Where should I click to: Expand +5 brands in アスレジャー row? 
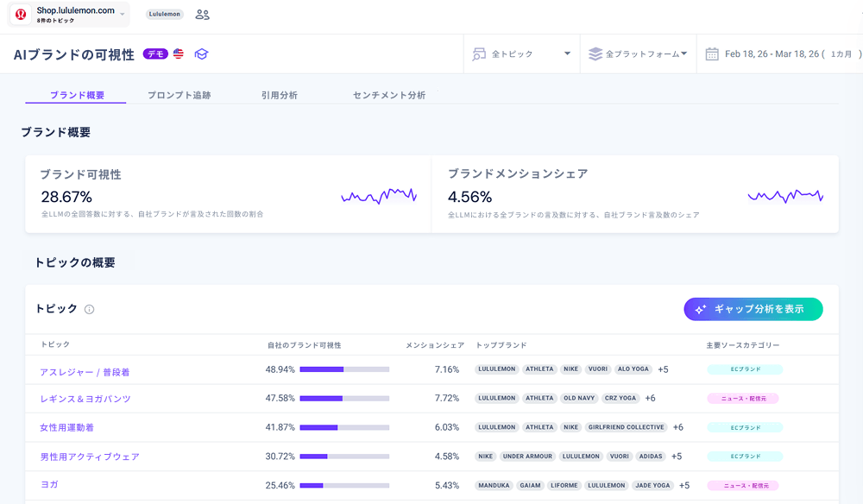(663, 369)
